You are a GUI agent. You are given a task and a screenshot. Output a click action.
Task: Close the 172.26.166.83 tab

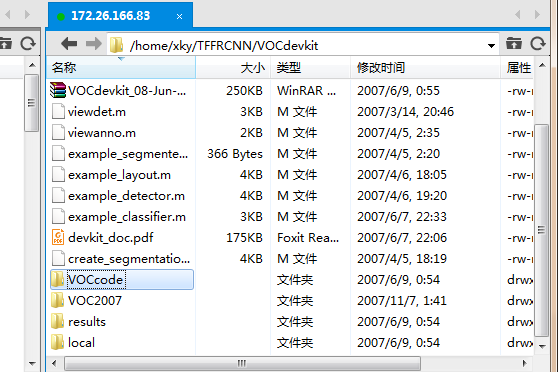179,16
